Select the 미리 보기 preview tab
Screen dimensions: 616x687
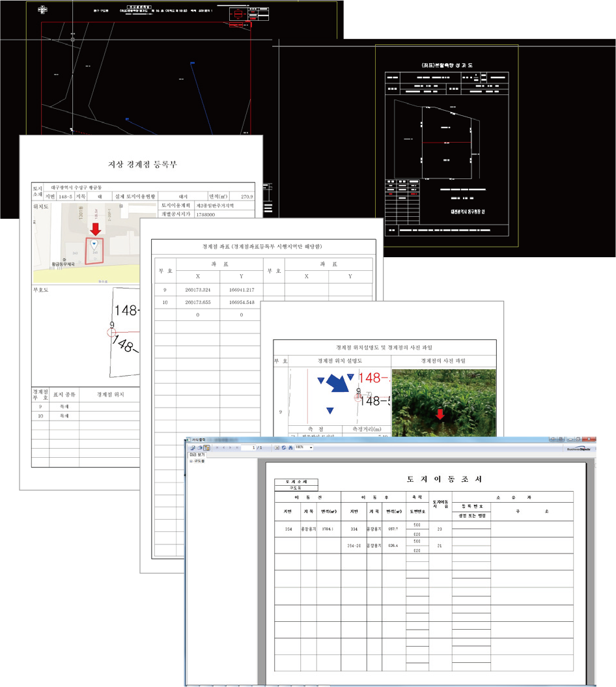197,455
